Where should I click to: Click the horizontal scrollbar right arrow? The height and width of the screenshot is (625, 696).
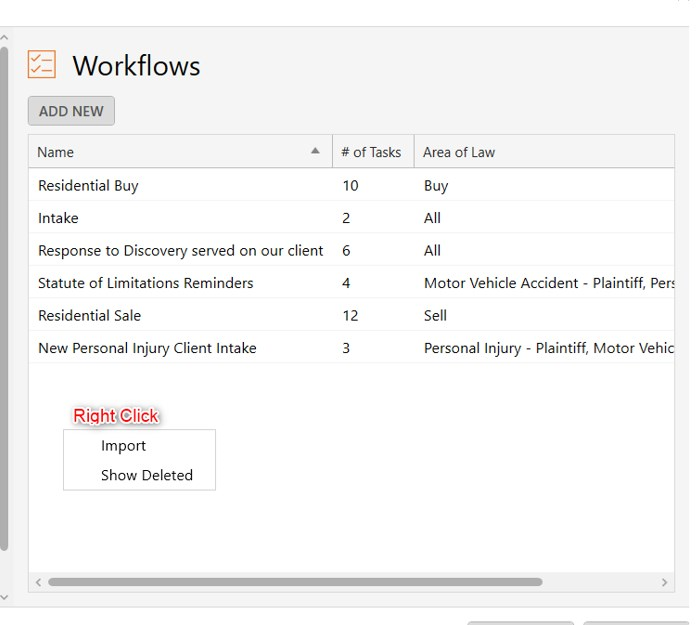click(664, 582)
